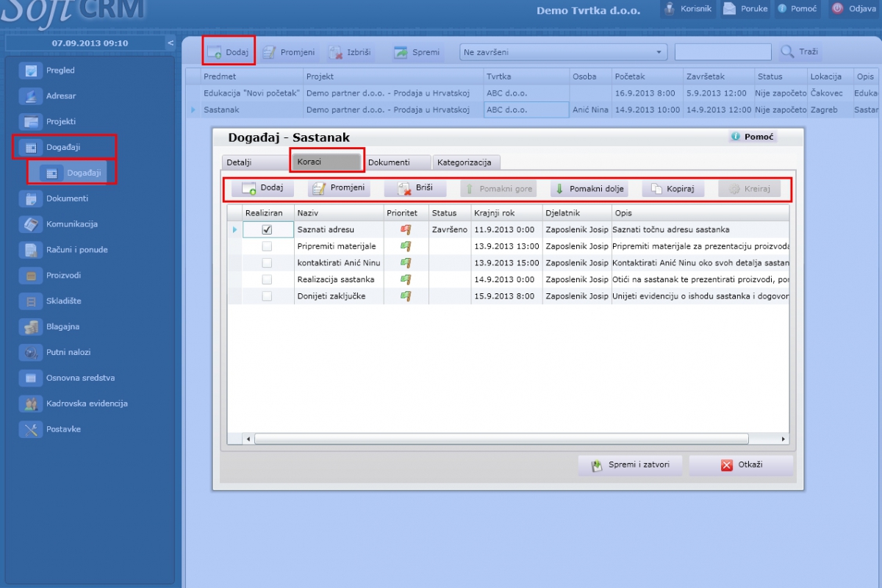This screenshot has width=882, height=588.
Task: Open Poruke messages in header
Action: tap(745, 9)
